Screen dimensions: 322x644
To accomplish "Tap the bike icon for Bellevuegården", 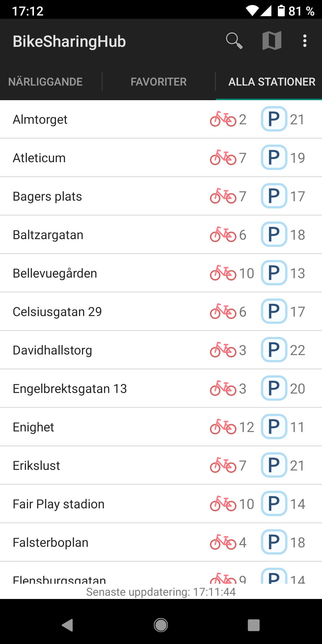I will [223, 273].
